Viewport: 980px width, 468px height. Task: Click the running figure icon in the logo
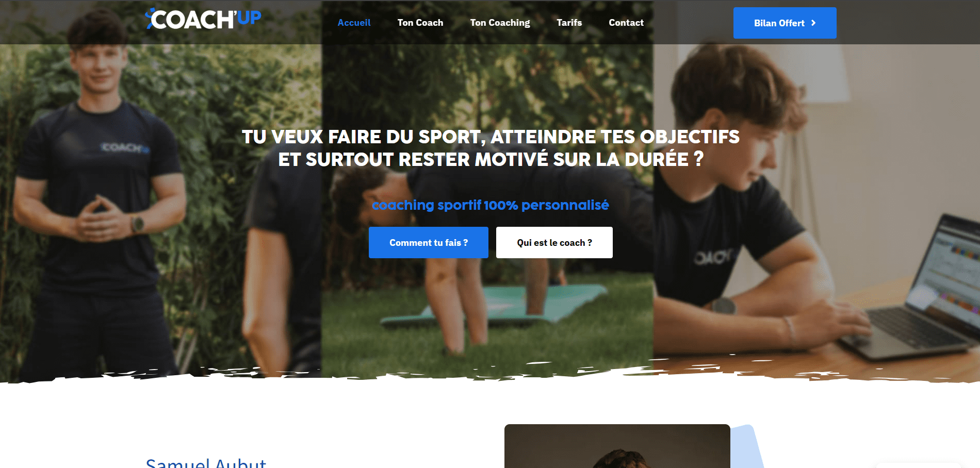point(150,18)
